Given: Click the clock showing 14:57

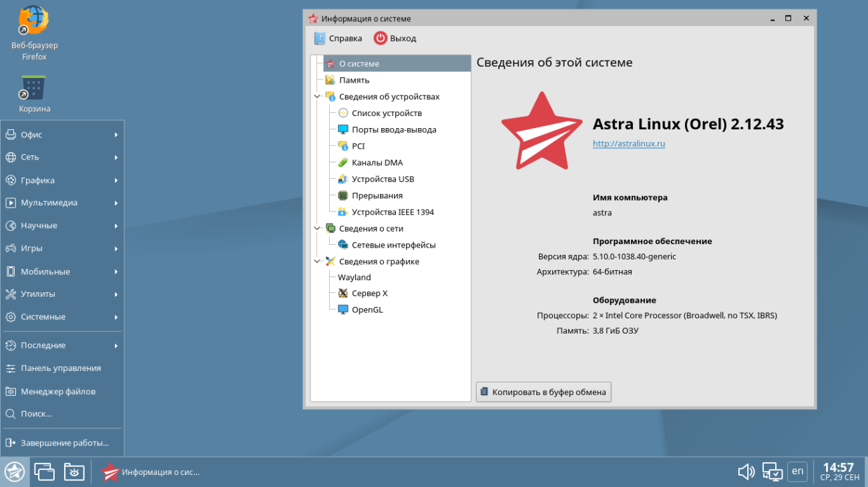Looking at the screenshot, I should [839, 467].
